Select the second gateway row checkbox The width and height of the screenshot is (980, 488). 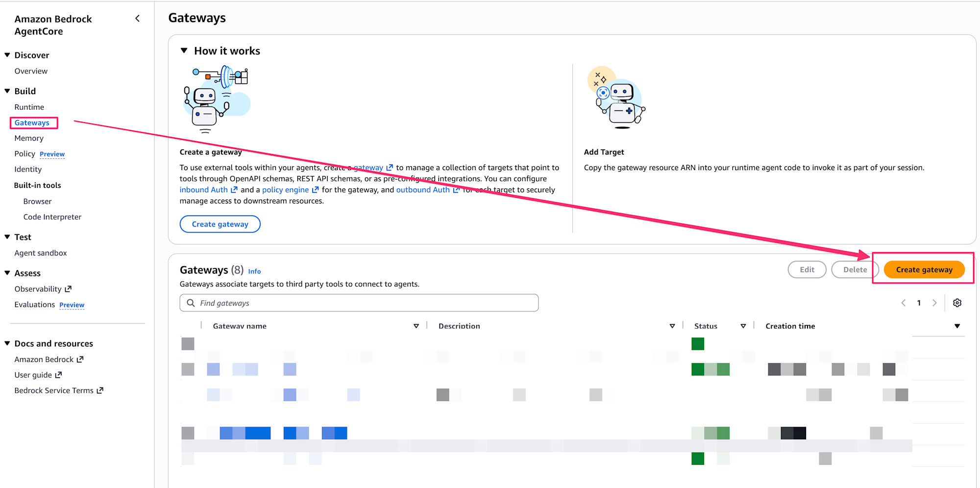tap(188, 369)
